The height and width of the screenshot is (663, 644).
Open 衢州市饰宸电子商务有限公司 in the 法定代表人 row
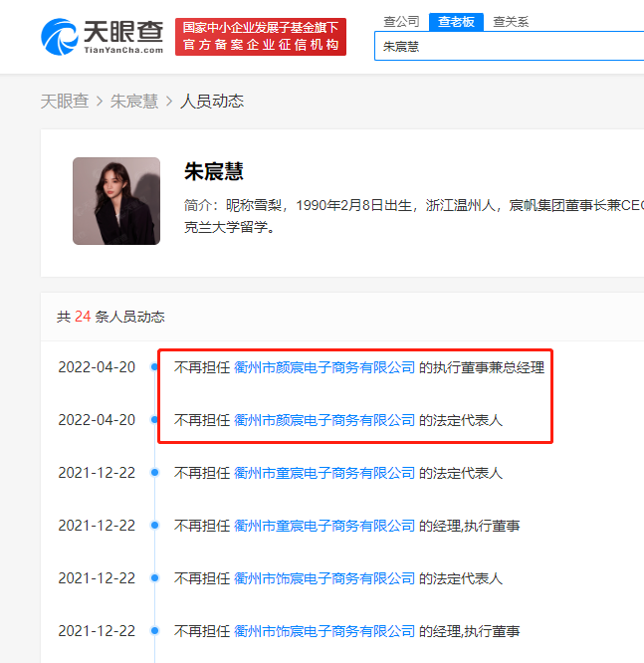click(324, 578)
